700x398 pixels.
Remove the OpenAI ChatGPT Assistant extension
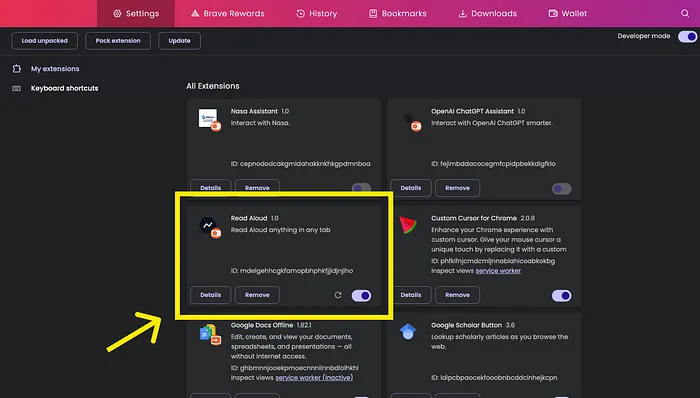pos(458,188)
